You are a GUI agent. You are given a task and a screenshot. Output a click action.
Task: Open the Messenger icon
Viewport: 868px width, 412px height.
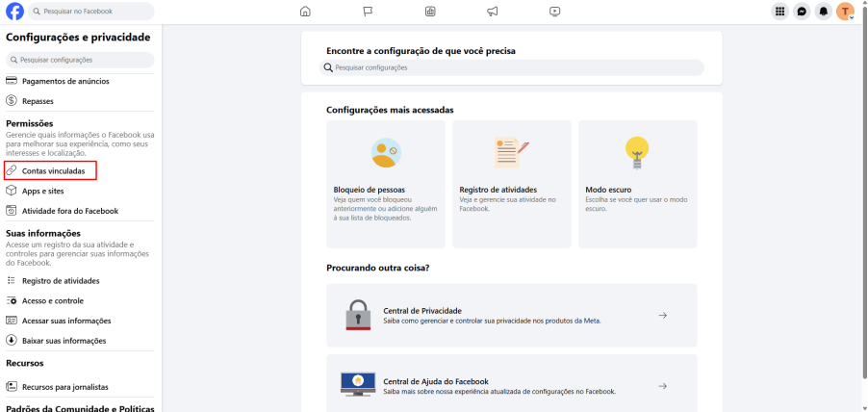(802, 12)
